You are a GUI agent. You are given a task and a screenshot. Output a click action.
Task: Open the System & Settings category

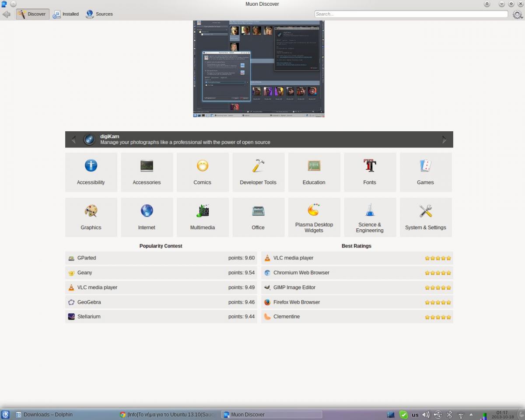[x=426, y=217]
